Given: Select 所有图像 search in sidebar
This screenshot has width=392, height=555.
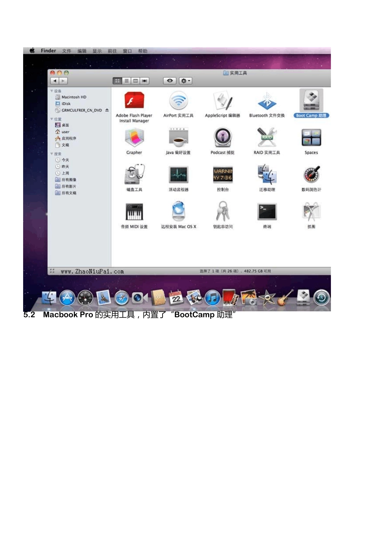Looking at the screenshot, I should 66,180.
